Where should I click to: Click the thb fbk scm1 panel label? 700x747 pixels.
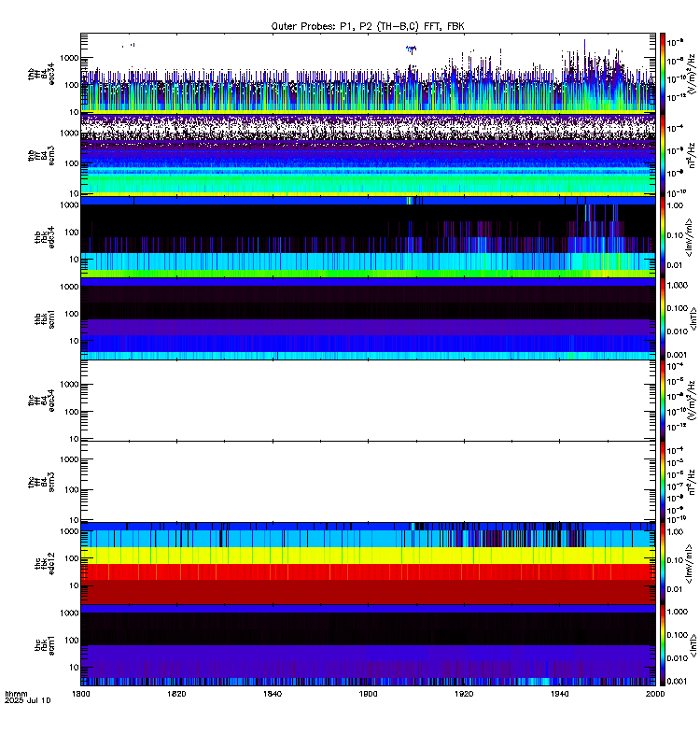[45, 318]
